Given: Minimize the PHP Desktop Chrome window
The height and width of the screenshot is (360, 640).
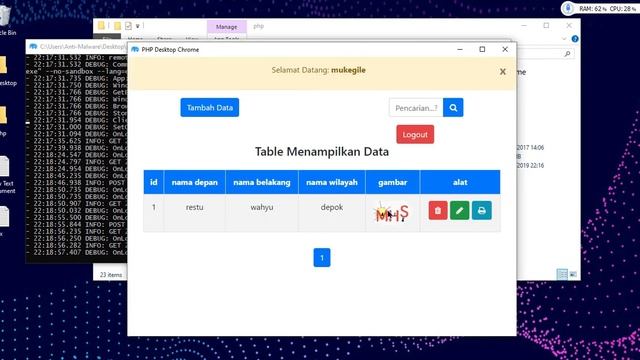Looking at the screenshot, I should 460,49.
